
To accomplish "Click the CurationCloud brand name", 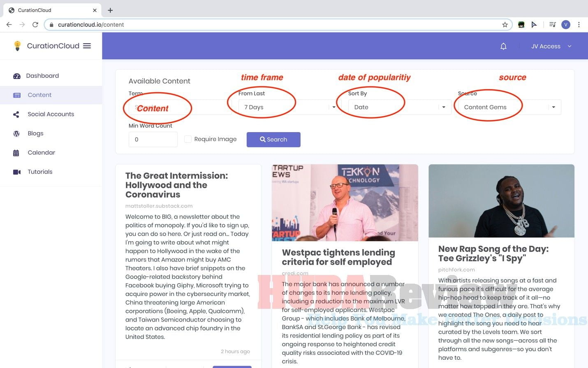I will pos(53,46).
